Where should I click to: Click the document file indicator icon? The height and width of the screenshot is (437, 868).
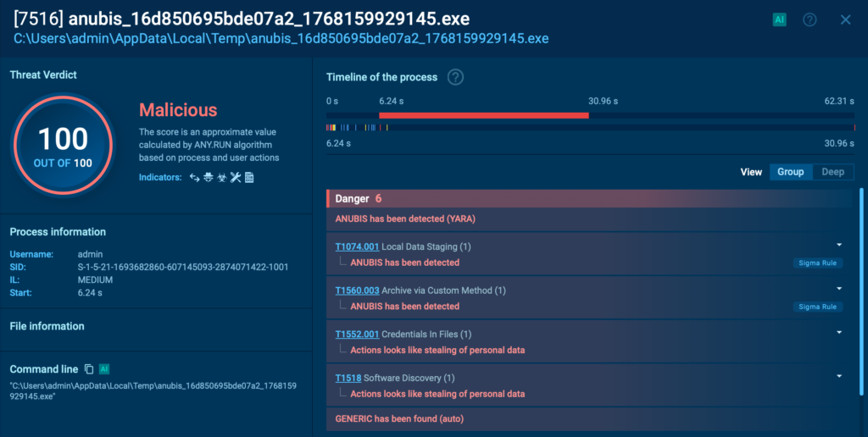coord(249,178)
